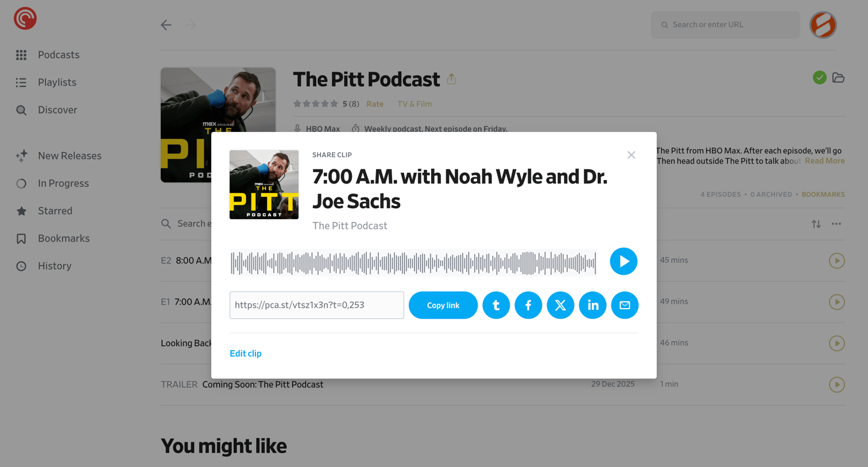The height and width of the screenshot is (467, 868).
Task: Open the user profile avatar
Action: (x=823, y=25)
